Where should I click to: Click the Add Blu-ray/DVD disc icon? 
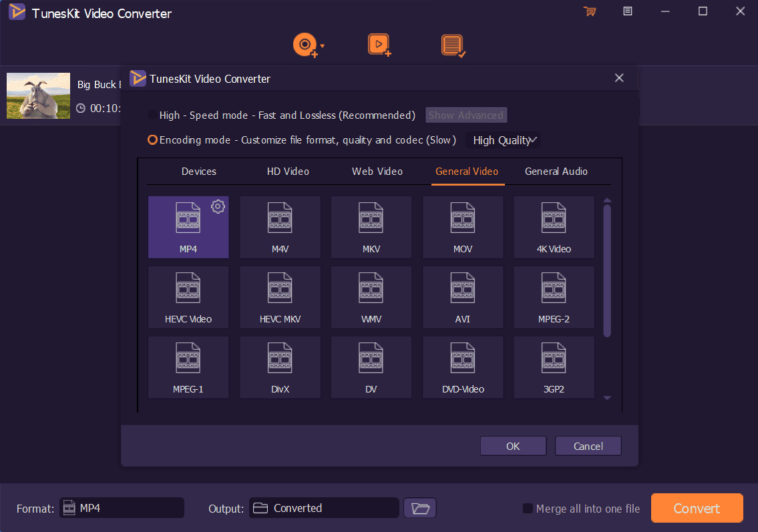tap(305, 45)
